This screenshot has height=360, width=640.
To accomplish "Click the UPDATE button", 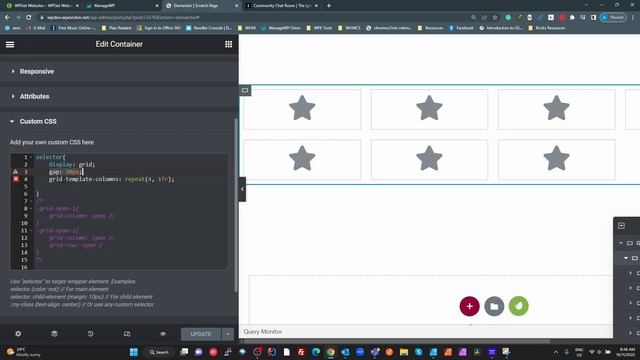I will pyautogui.click(x=201, y=334).
